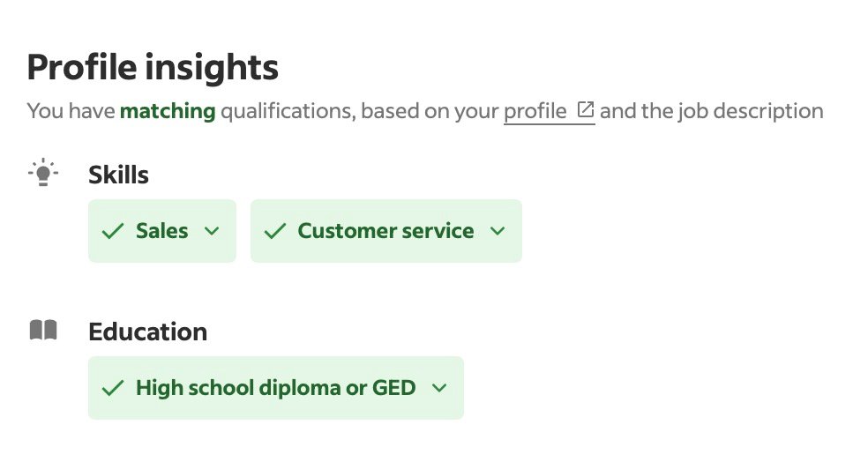
Task: Expand the Customer service chevron arrow
Action: 498,231
